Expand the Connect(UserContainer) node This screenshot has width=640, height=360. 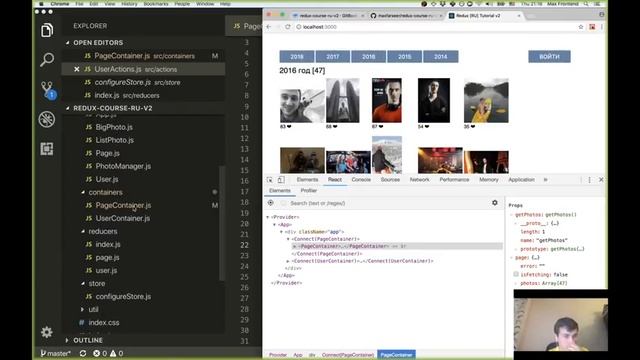click(x=288, y=261)
